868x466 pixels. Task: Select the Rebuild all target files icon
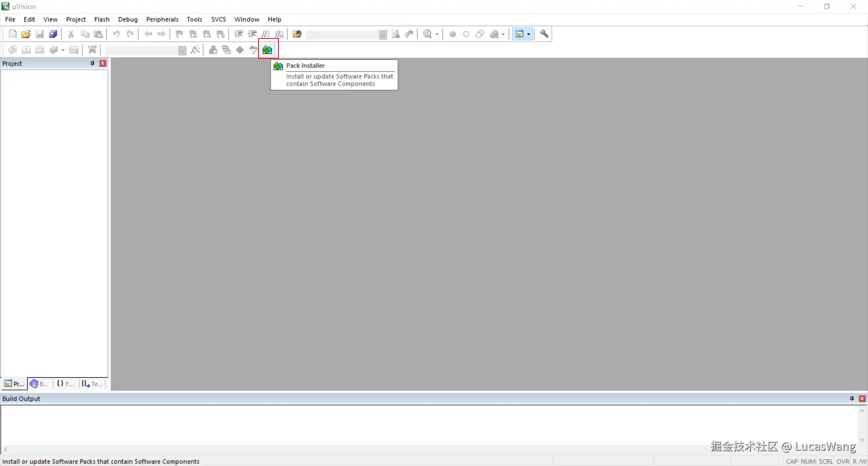(x=40, y=50)
